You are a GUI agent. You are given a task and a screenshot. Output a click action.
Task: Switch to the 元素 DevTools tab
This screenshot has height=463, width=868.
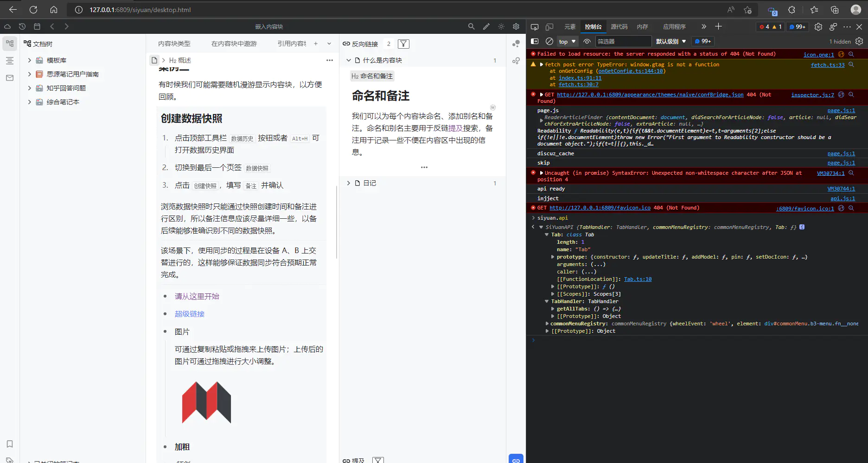570,27
